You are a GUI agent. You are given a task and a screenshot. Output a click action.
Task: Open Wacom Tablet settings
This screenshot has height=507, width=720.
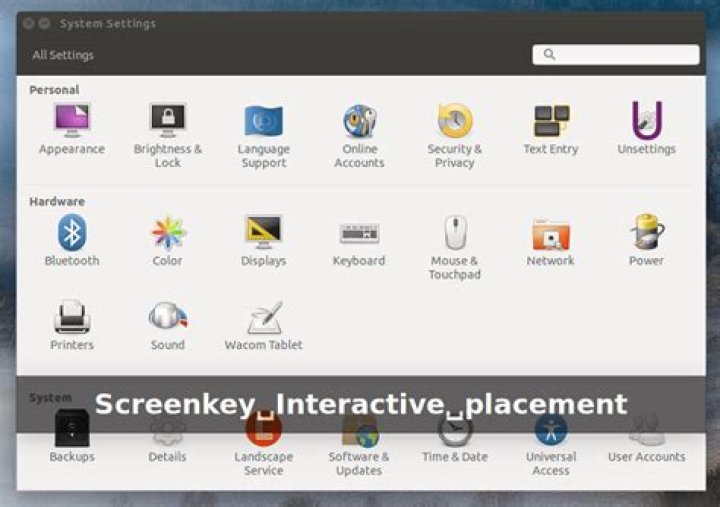264,326
